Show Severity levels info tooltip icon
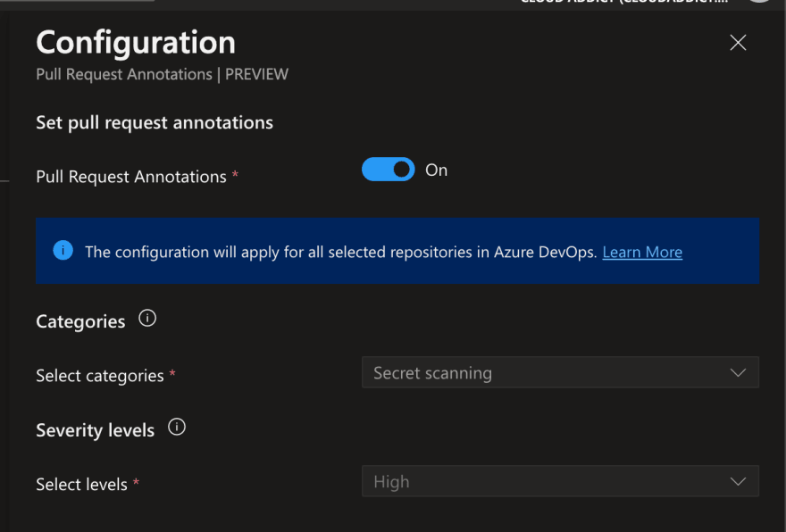786x532 pixels. point(177,427)
